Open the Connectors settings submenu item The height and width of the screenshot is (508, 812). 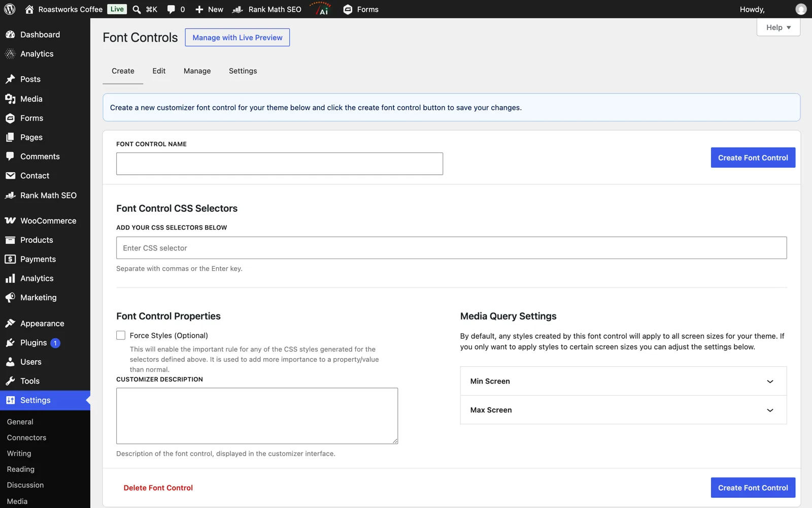[x=26, y=437]
